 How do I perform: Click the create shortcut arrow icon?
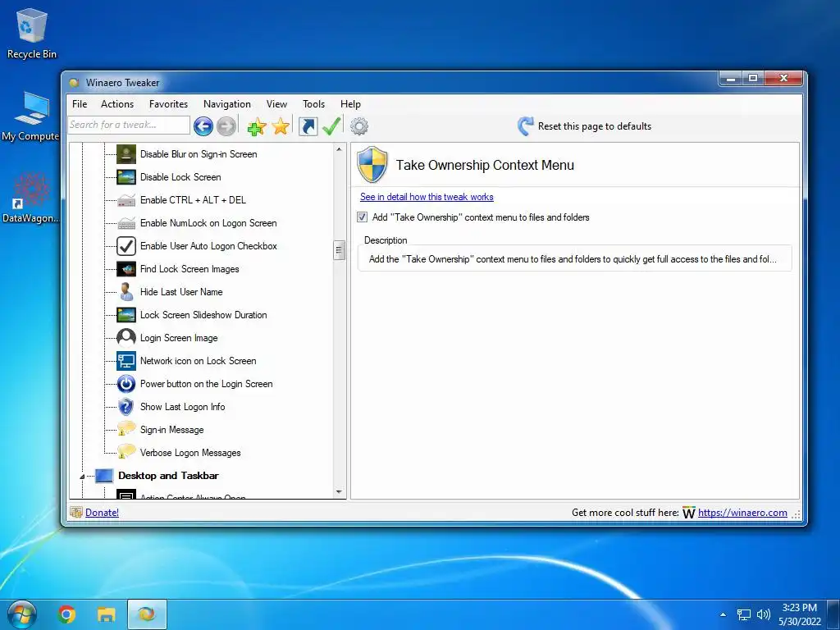[308, 126]
